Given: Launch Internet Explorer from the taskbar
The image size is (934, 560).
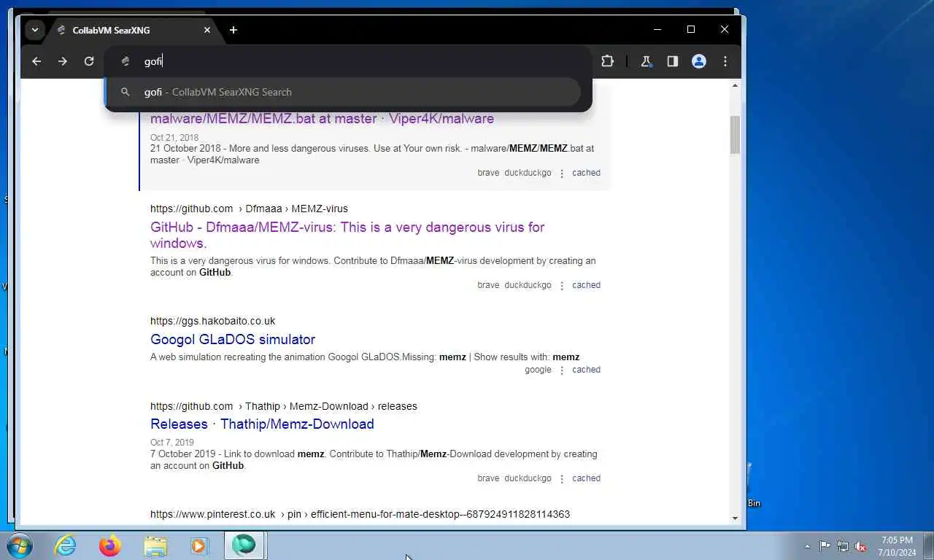Looking at the screenshot, I should [66, 545].
